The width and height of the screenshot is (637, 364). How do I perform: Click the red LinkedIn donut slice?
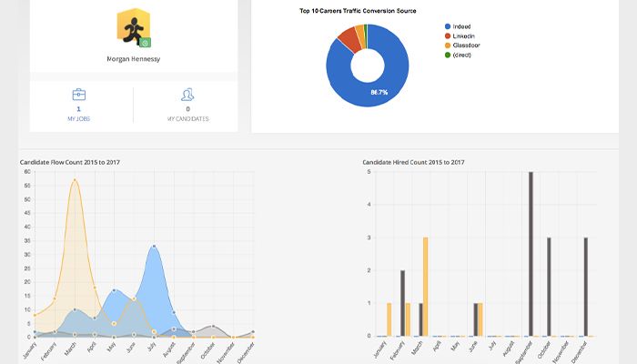[349, 38]
